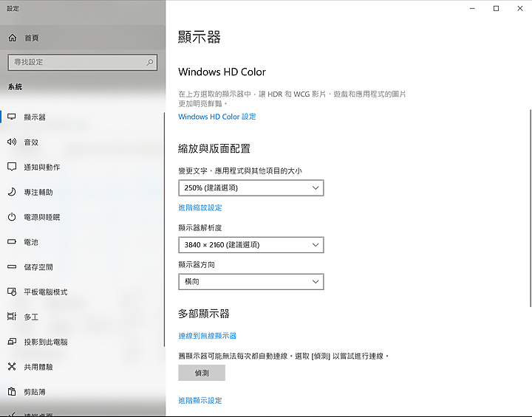Open the 250% scaling dropdown
532x417 pixels.
pyautogui.click(x=251, y=187)
